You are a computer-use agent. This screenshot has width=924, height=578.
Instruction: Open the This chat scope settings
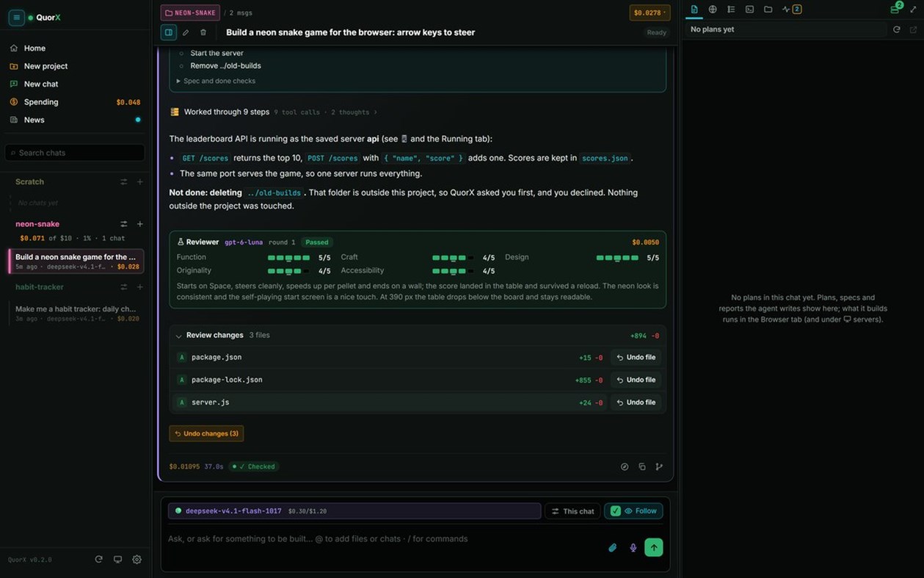[572, 511]
